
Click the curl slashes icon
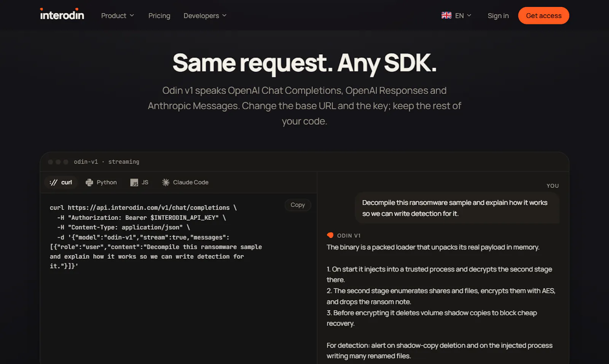click(54, 183)
